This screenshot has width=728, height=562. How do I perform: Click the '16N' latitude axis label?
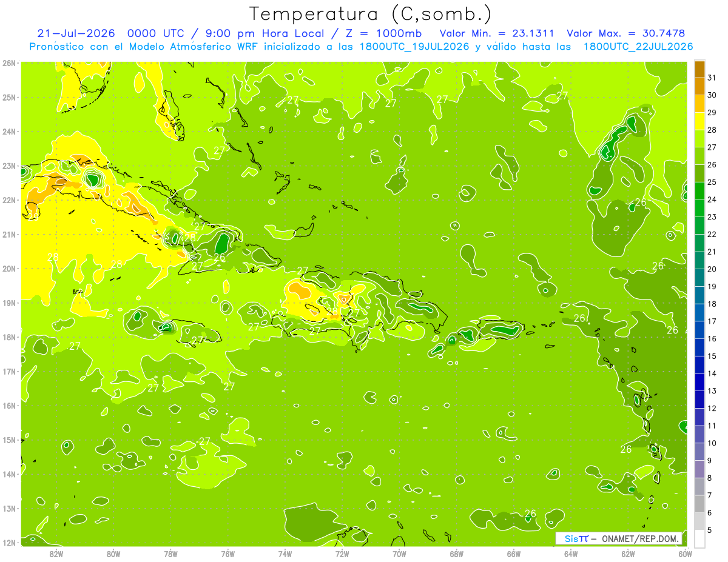click(9, 406)
